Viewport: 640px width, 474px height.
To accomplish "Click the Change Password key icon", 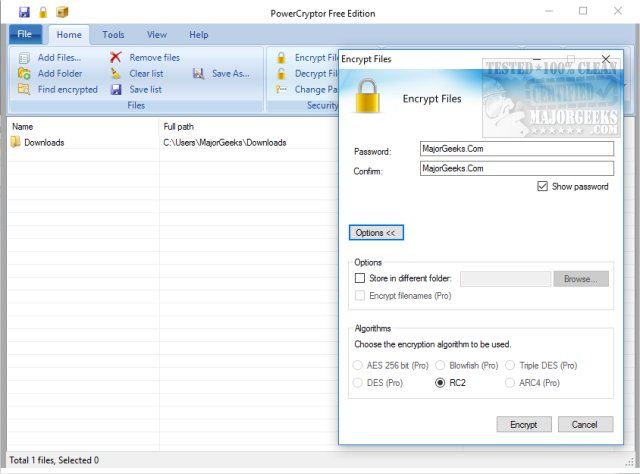I will tap(281, 89).
